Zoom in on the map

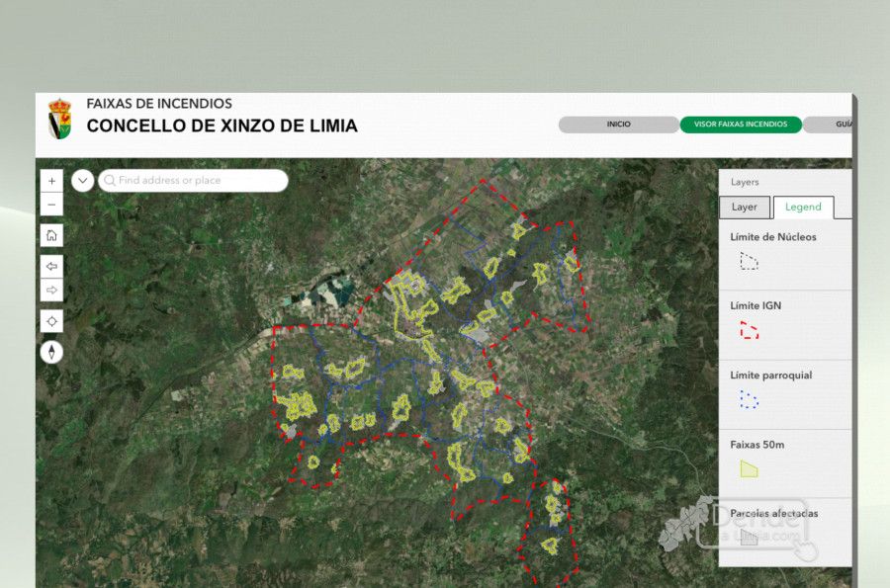click(51, 181)
